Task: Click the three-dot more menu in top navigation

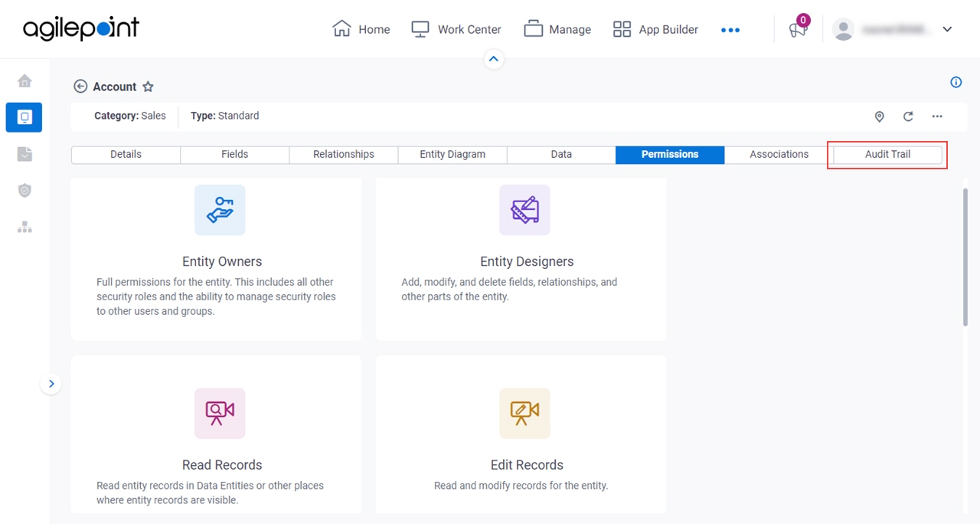Action: 730,30
